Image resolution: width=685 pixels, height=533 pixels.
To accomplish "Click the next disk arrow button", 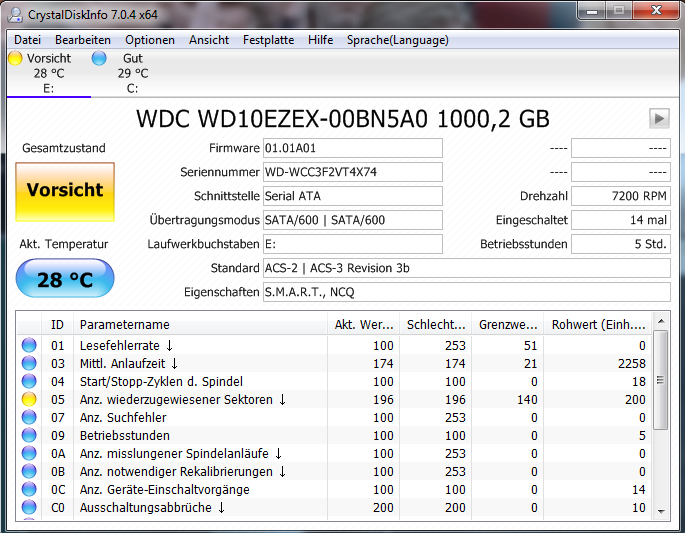I will [x=659, y=118].
